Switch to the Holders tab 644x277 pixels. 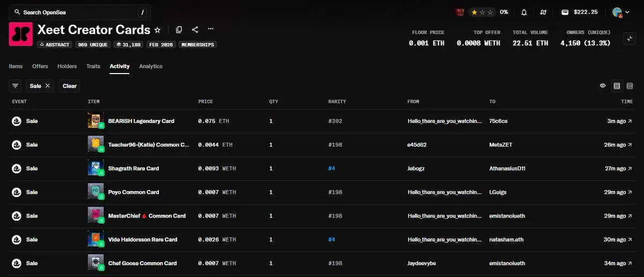(x=67, y=67)
